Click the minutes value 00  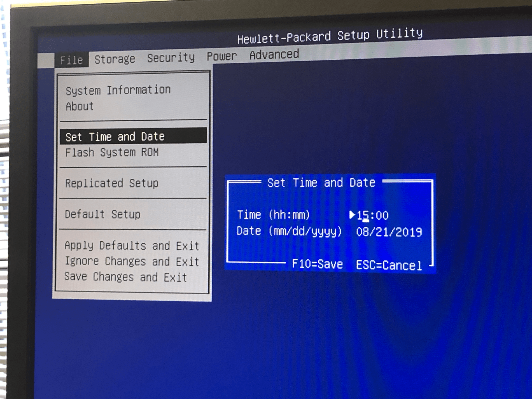click(382, 216)
